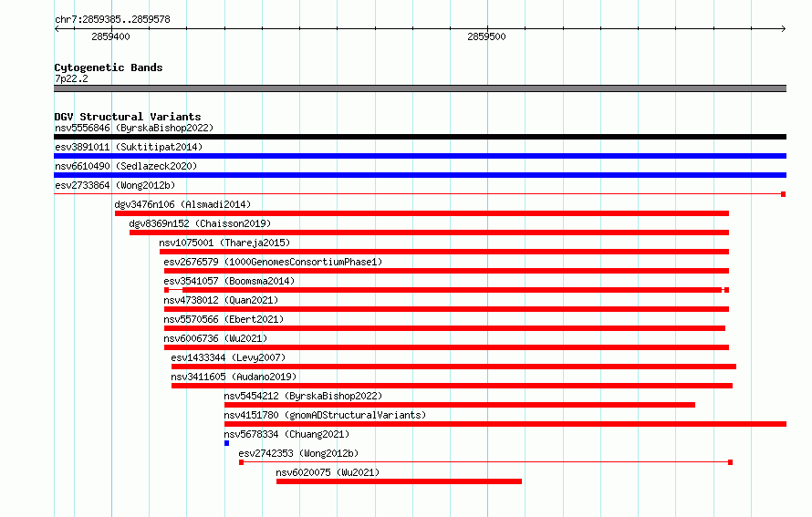Open the nsv6610490 (Sedlazeck2020) label
This screenshot has width=812, height=517.
click(126, 166)
